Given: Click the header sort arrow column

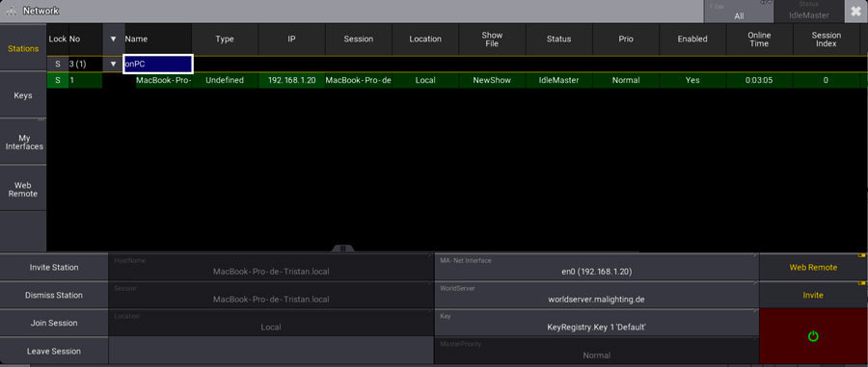Looking at the screenshot, I should point(114,39).
